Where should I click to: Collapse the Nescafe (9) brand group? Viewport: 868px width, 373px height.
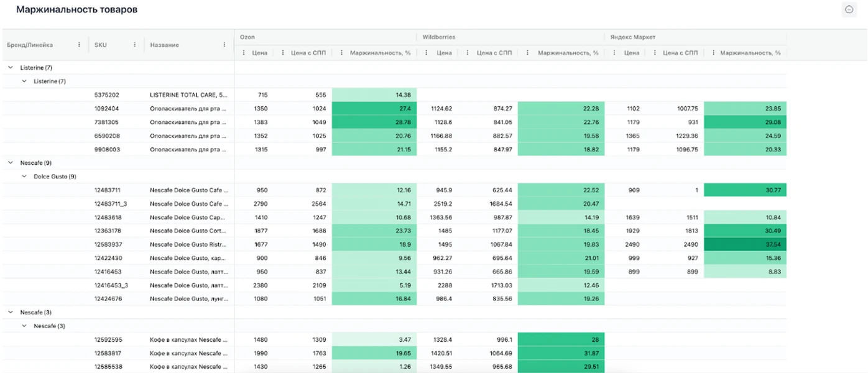click(x=10, y=163)
